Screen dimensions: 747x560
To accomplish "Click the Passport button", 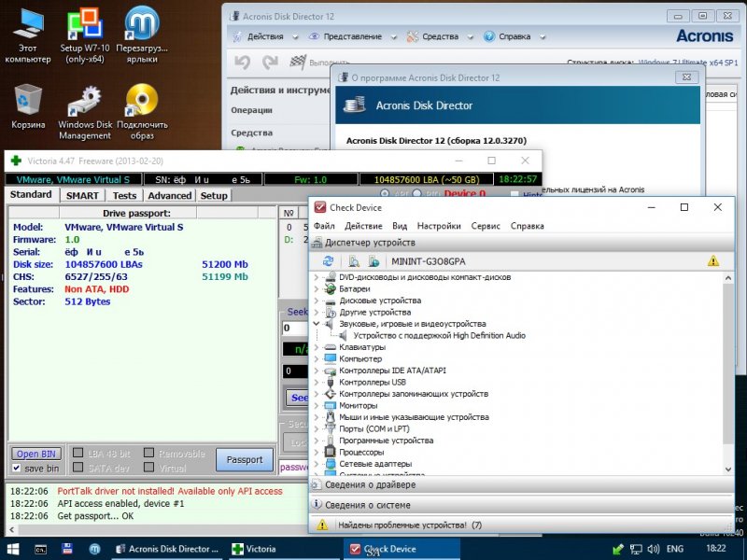I will (x=245, y=459).
